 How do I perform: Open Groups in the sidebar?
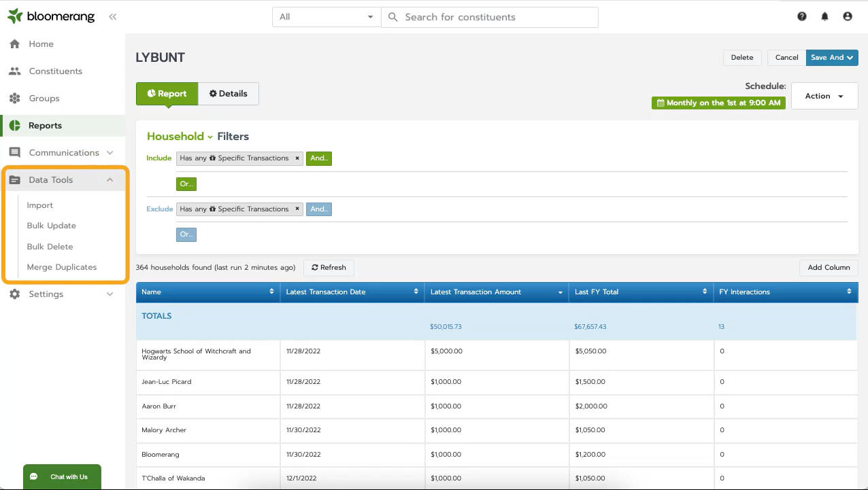(x=44, y=99)
